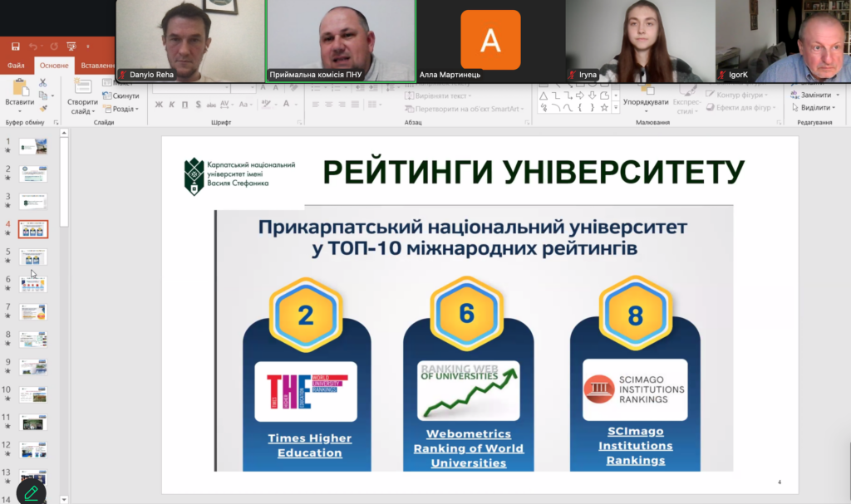Follow Webometrics Ranking of World Universities link

click(x=469, y=448)
